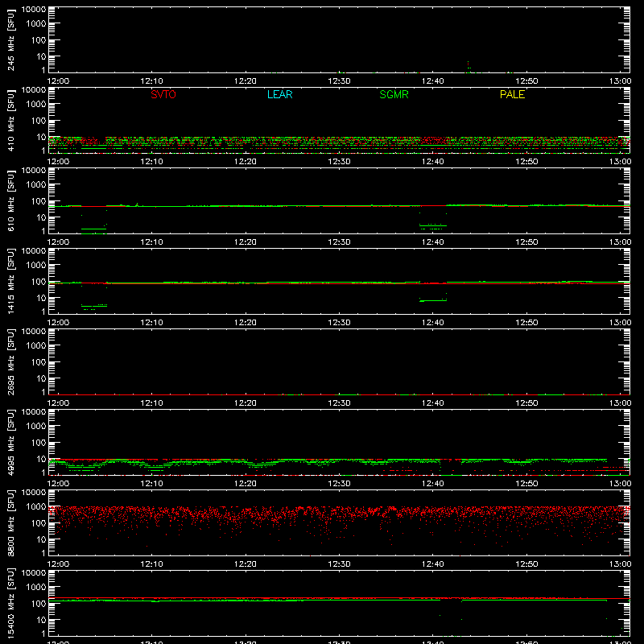The height and width of the screenshot is (644, 644).
Task: Click the green SGMR station label
Action: click(394, 94)
